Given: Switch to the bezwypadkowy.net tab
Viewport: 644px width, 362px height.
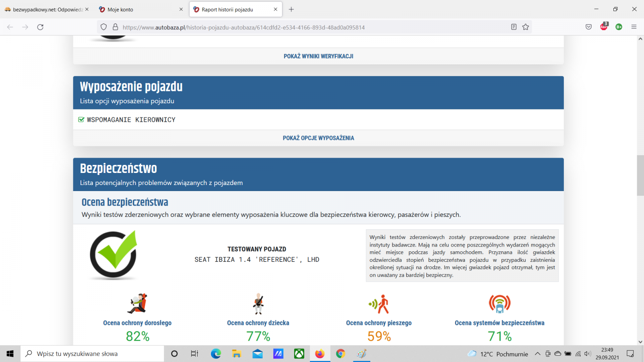Looking at the screenshot, I should (46, 10).
